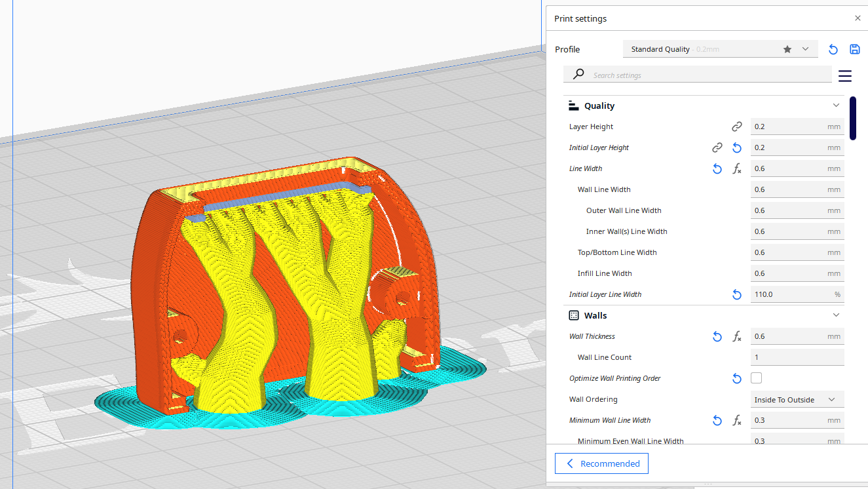This screenshot has width=868, height=489.
Task: Click formula icon for Minimum Wall Line Width
Action: 737,420
